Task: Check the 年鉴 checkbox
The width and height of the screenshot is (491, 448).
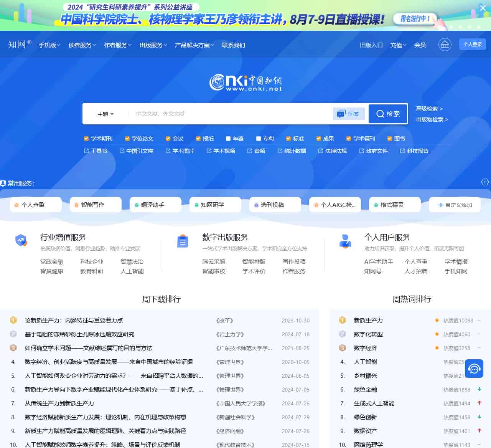Action: 228,139
